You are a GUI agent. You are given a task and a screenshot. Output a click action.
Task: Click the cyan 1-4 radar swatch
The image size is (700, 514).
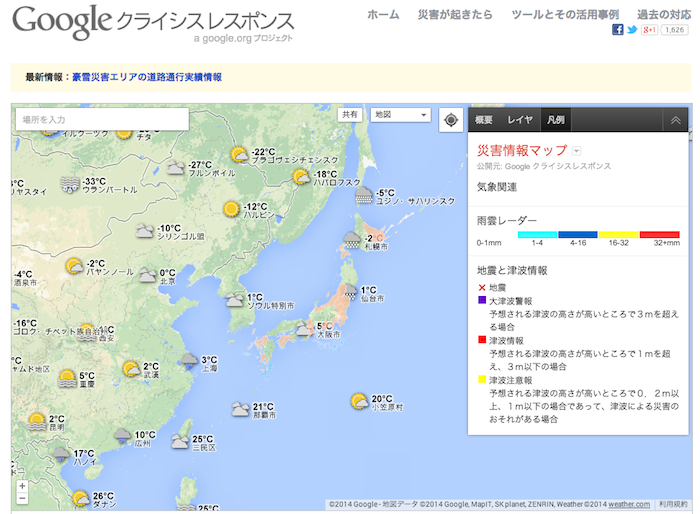click(x=537, y=234)
